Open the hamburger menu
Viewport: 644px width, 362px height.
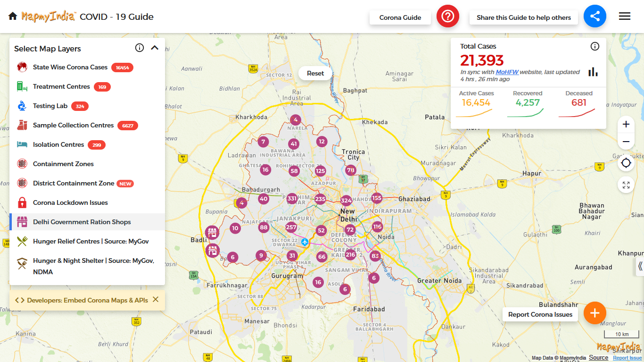point(625,17)
